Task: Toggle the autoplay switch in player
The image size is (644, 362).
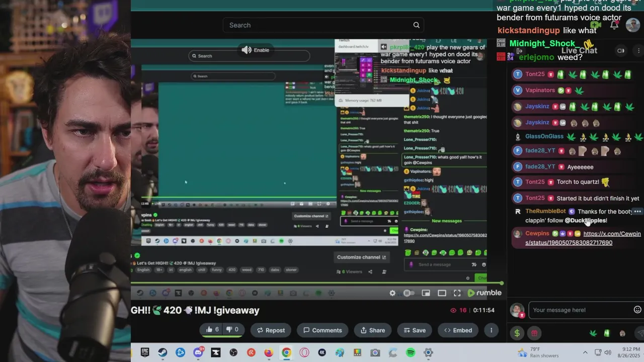Action: pos(409,293)
